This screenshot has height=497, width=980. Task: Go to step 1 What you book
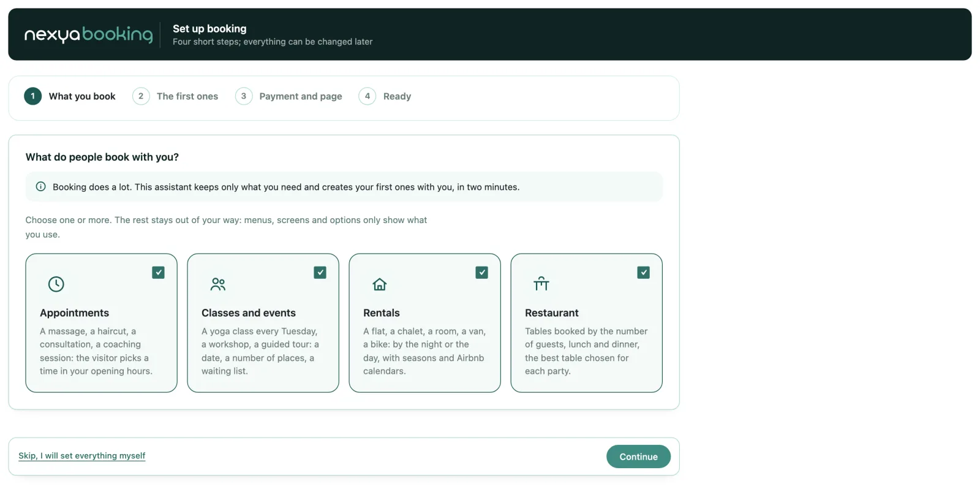[70, 96]
